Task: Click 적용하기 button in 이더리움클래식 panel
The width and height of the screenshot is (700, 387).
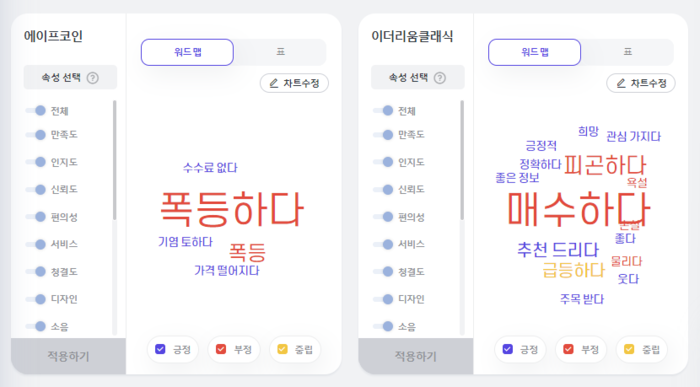Action: point(416,356)
